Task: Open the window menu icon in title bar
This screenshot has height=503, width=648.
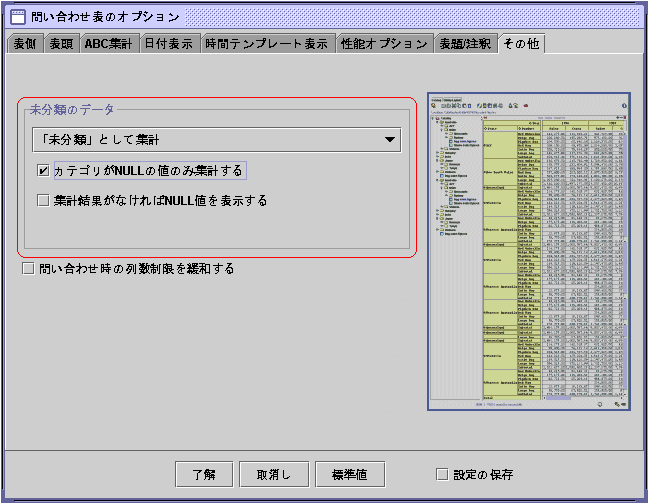Action: (18, 17)
